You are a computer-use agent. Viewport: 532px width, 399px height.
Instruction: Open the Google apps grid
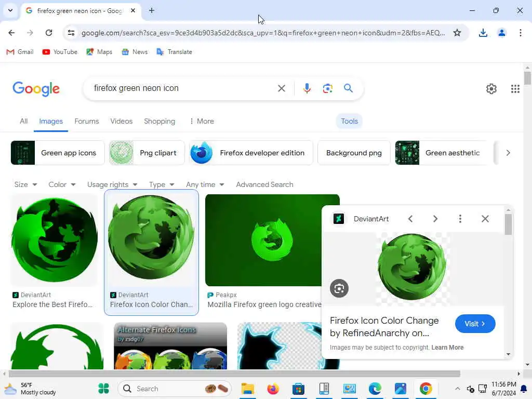[515, 89]
